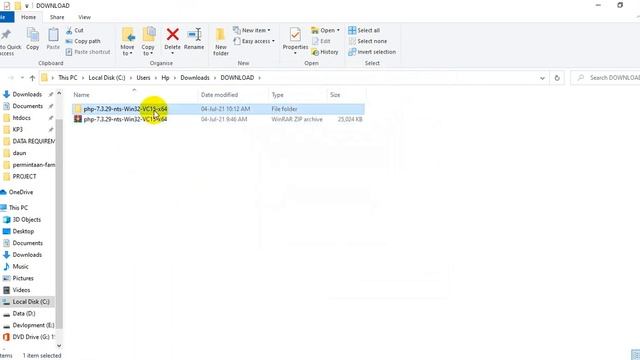
Task: Open the KP3 folder in sidebar
Action: pos(18,129)
